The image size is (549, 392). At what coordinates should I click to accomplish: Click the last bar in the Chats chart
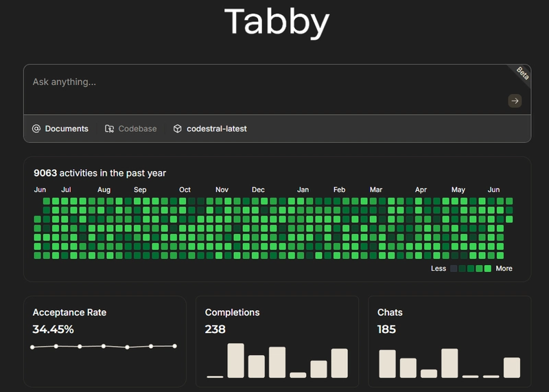click(512, 367)
